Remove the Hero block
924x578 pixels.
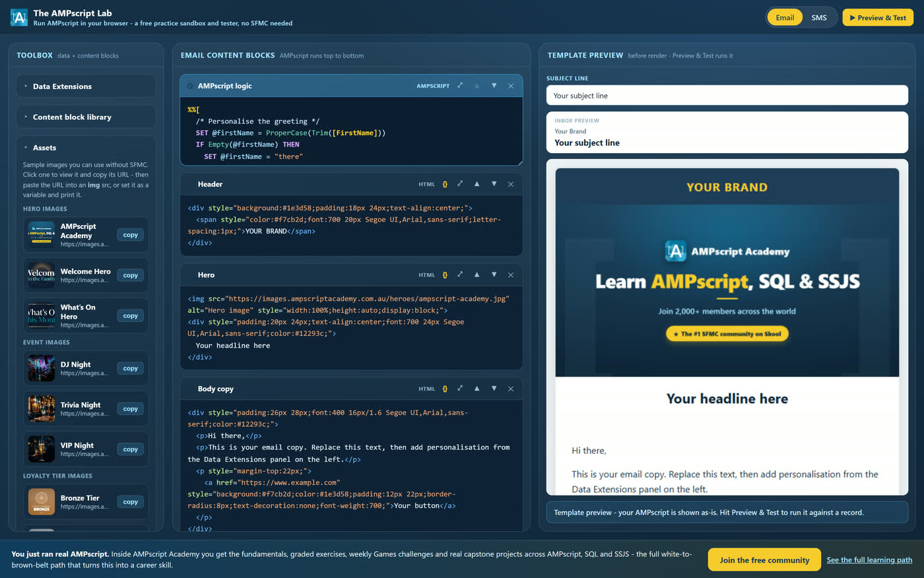tap(511, 274)
